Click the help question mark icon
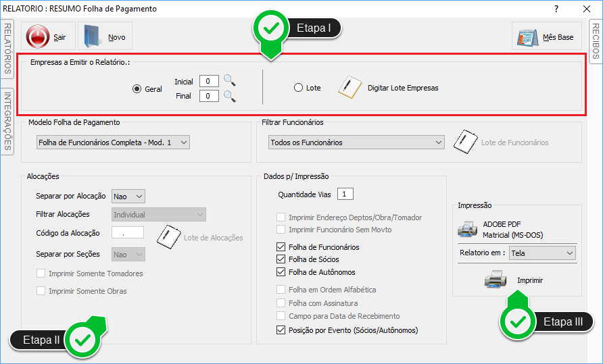The image size is (603, 364). 556,9
